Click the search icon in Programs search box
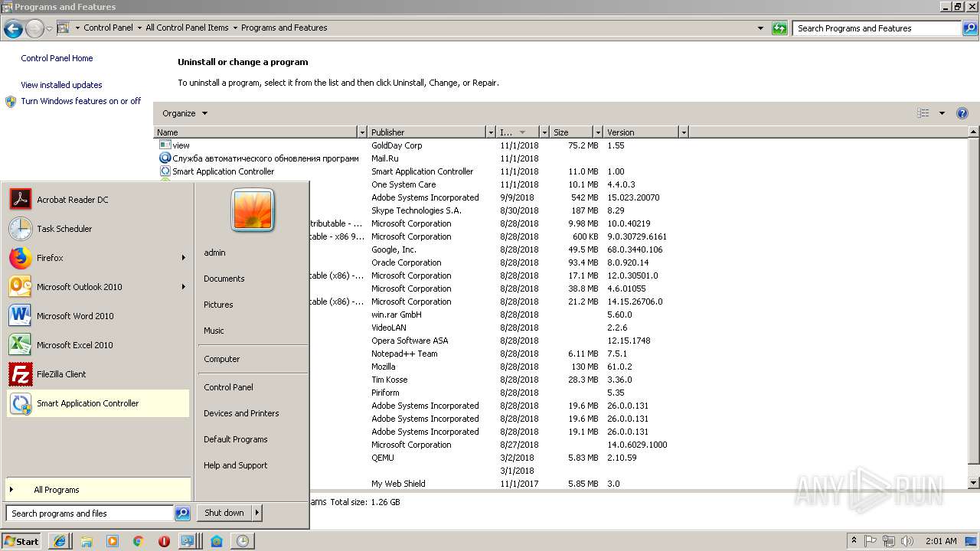 [x=969, y=28]
